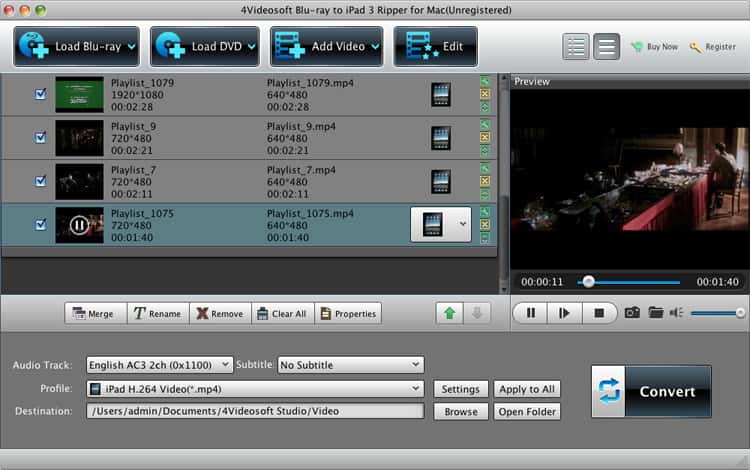Open the Subtitle dropdown

coord(351,365)
